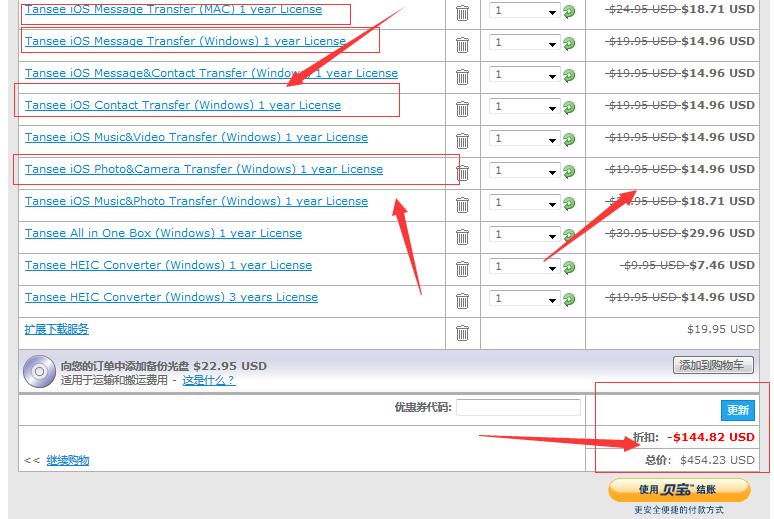This screenshot has height=519, width=774.
Task: Trash the Music&Photo Transfer license
Action: [x=463, y=205]
